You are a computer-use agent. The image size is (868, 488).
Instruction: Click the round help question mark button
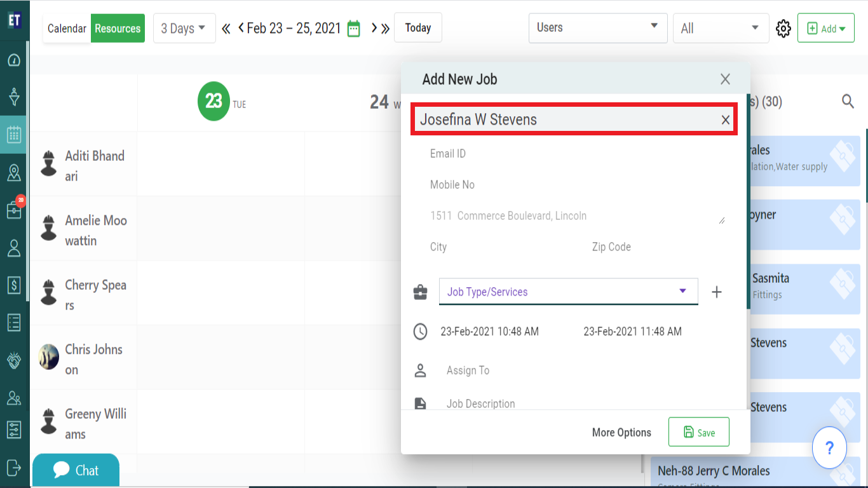[x=829, y=448]
